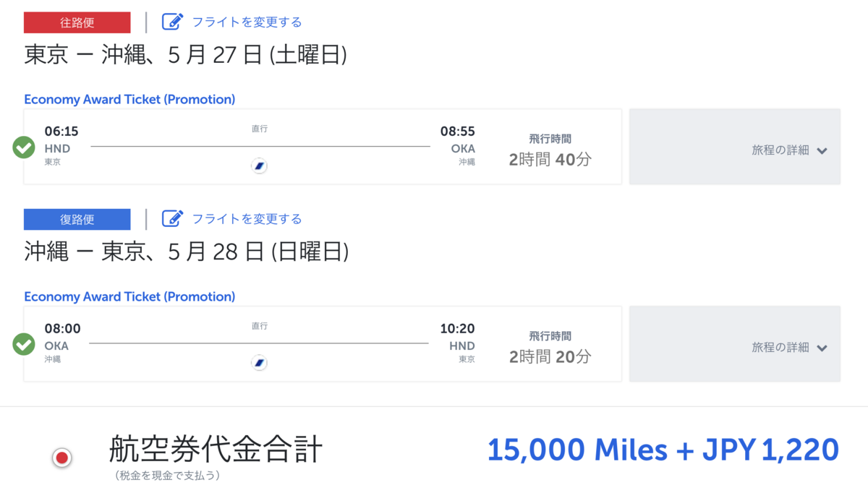Click the edit pencil icon for return flight
The image size is (868, 493).
pyautogui.click(x=172, y=218)
